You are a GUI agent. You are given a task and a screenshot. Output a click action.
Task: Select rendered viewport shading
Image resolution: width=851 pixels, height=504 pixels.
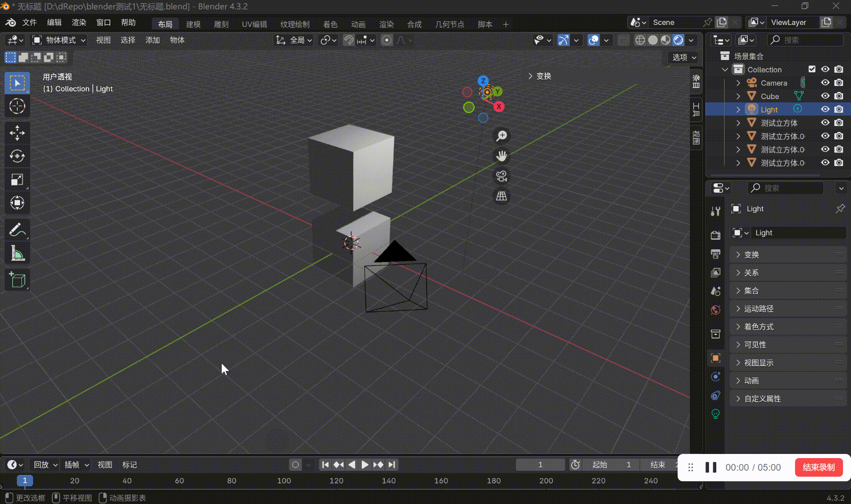pos(679,40)
